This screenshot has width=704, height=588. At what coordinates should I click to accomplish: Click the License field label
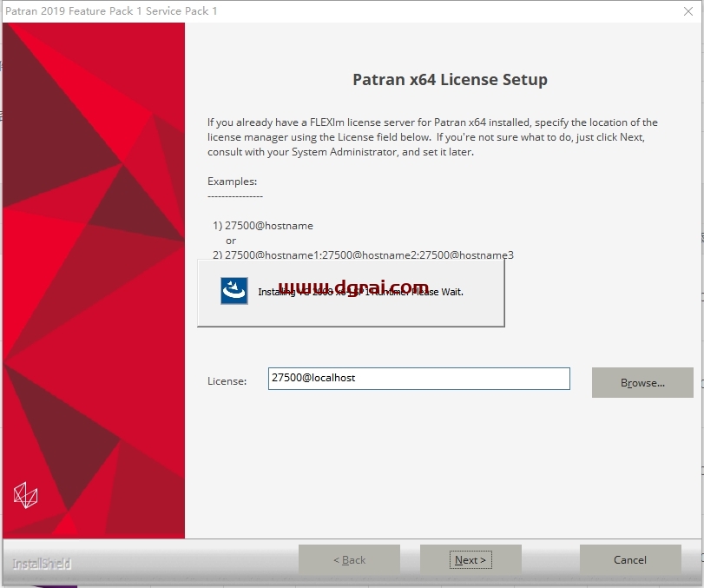(227, 381)
